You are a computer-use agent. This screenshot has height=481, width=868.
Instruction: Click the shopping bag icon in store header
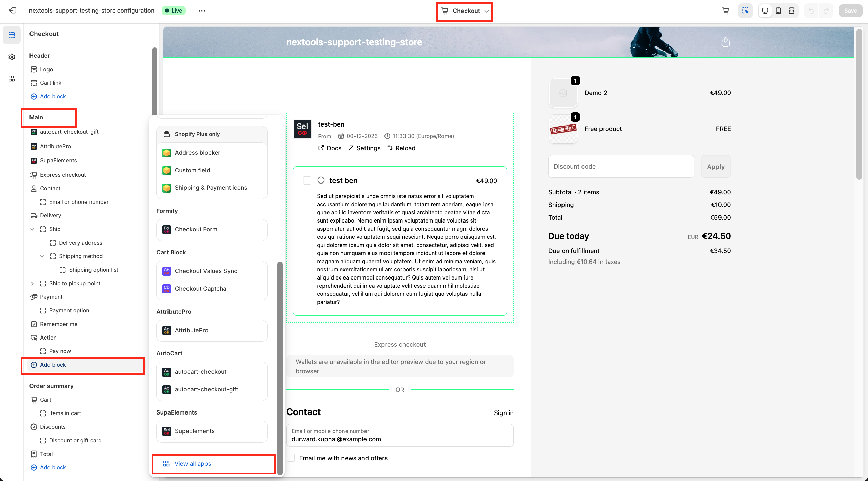point(725,42)
